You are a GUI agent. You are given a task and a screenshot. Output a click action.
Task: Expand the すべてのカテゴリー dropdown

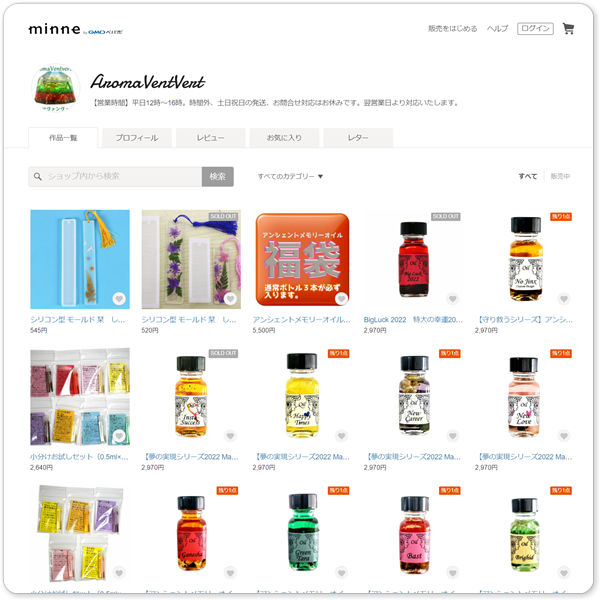click(290, 176)
